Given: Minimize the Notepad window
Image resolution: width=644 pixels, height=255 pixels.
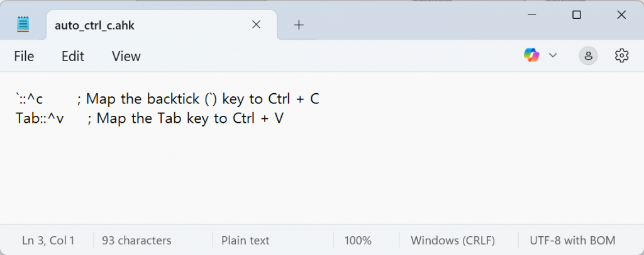Looking at the screenshot, I should [531, 14].
